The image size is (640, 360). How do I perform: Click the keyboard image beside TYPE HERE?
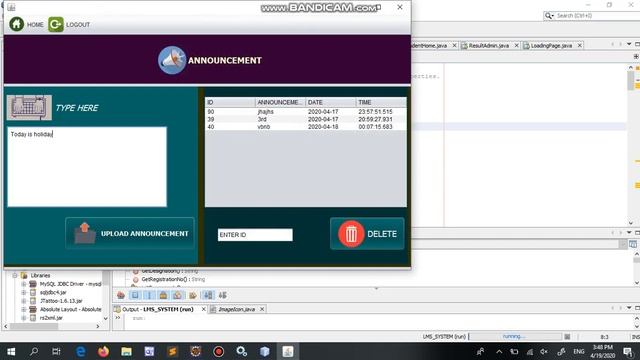coord(29,108)
